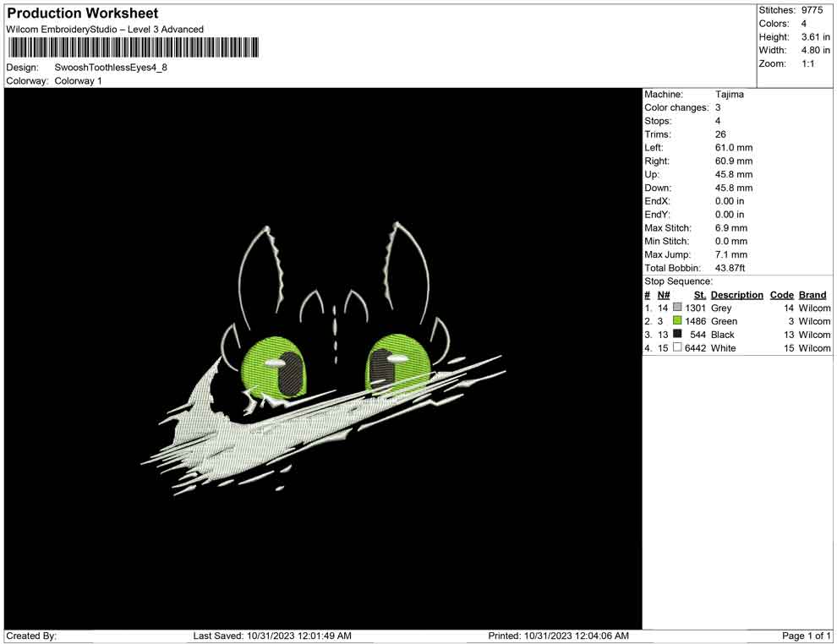Image resolution: width=837 pixels, height=644 pixels.
Task: Click the barcode under the worksheet title
Action: click(x=132, y=47)
